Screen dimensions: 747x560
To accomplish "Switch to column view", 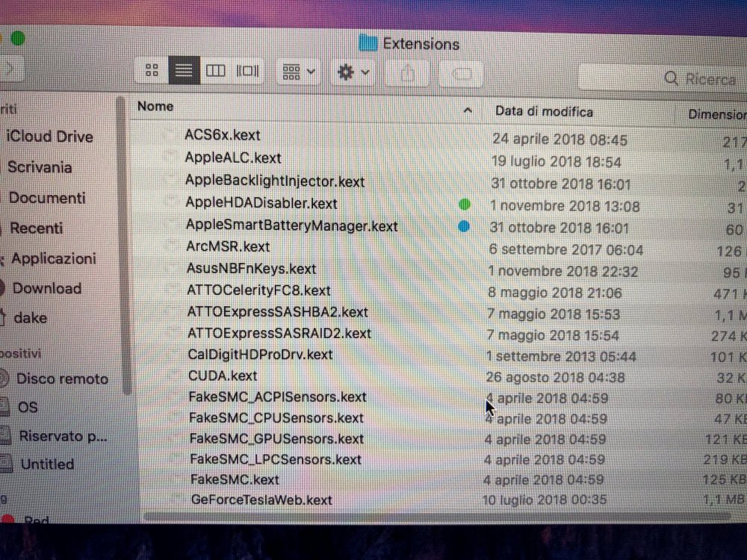I will [215, 71].
